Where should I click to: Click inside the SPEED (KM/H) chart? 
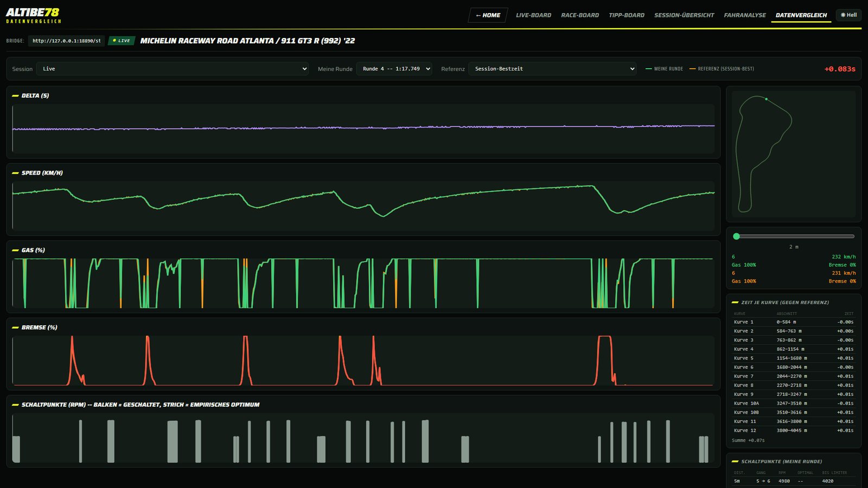click(363, 206)
